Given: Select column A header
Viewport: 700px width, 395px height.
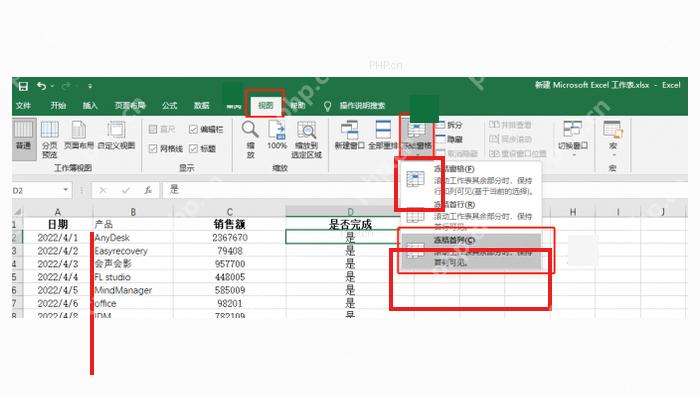Looking at the screenshot, I should (x=58, y=212).
